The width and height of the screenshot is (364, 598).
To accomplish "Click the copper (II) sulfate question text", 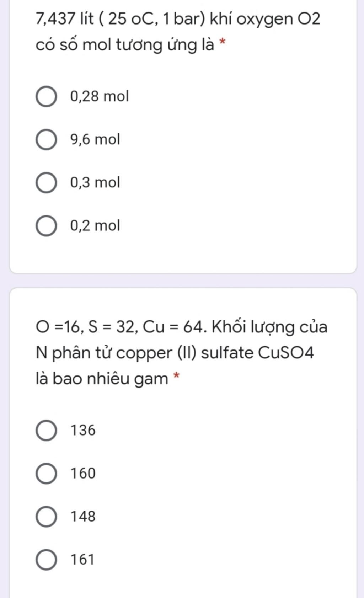I will point(182,353).
